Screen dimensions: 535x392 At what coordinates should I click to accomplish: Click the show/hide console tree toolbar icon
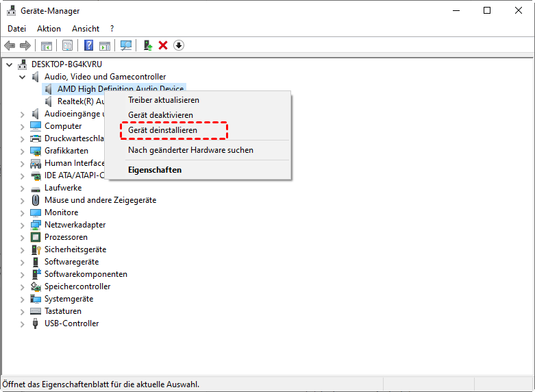[47, 45]
